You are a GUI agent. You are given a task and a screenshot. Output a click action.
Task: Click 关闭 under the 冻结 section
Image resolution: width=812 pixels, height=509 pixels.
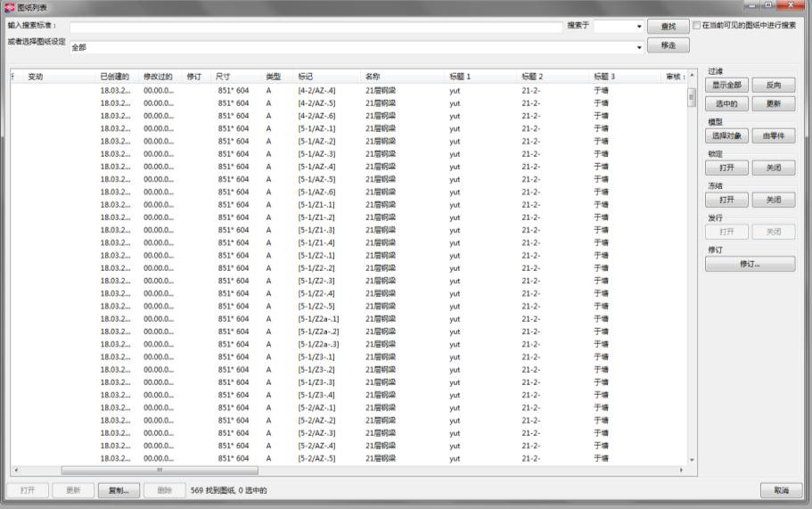[x=773, y=200]
